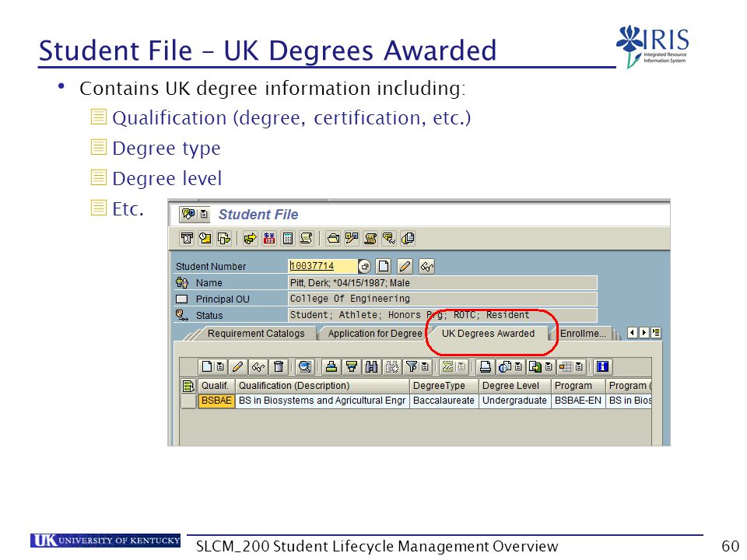The height and width of the screenshot is (560, 747).
Task: Click the Views globe-document icon
Action: pos(505,366)
